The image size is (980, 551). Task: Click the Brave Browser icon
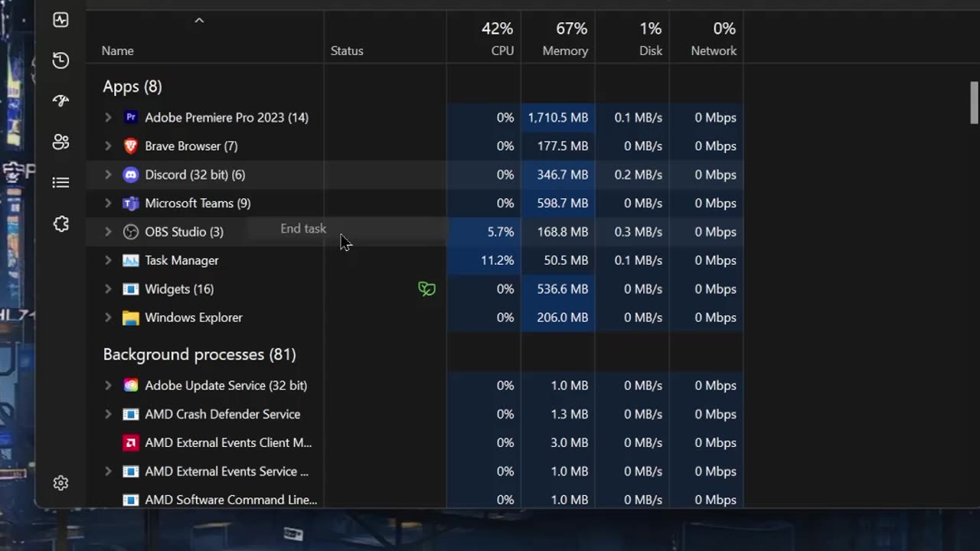tap(131, 145)
